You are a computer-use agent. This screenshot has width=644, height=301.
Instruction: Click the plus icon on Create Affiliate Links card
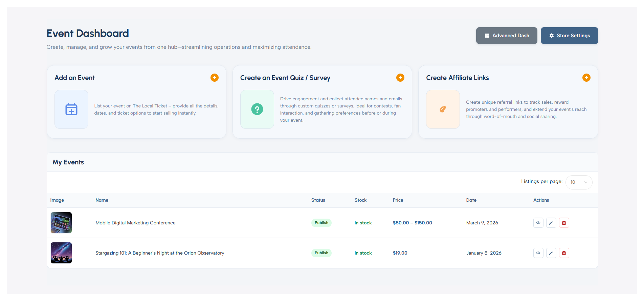tap(586, 78)
